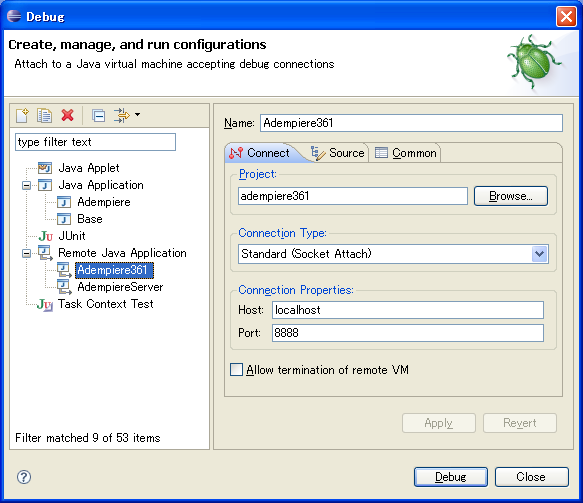Open the filter options dropdown arrow
The width and height of the screenshot is (583, 503).
(x=138, y=115)
